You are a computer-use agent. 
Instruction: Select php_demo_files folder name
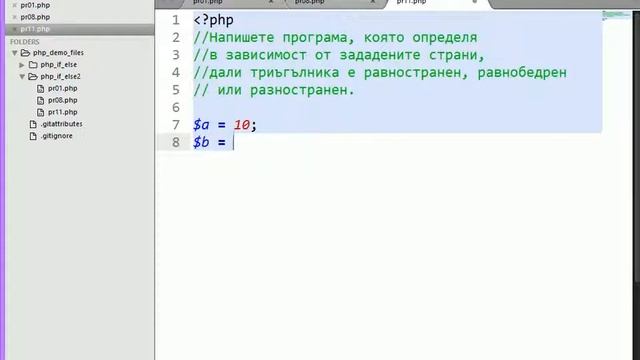click(58, 53)
